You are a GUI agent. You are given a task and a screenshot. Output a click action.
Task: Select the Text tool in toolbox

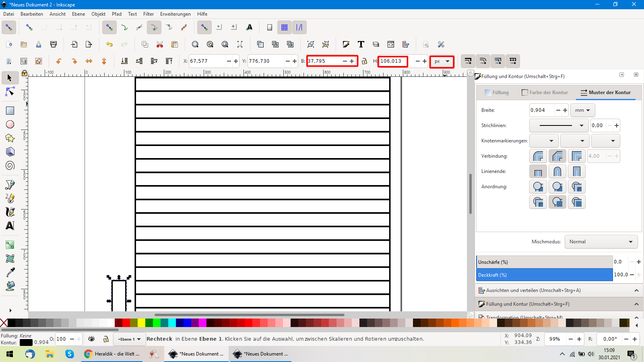pyautogui.click(x=10, y=226)
